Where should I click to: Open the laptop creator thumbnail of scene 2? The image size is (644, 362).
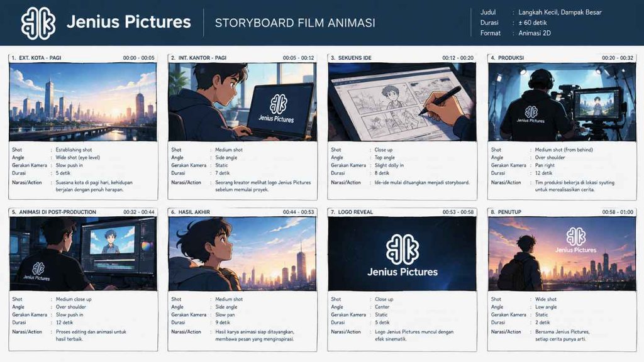[x=242, y=102]
